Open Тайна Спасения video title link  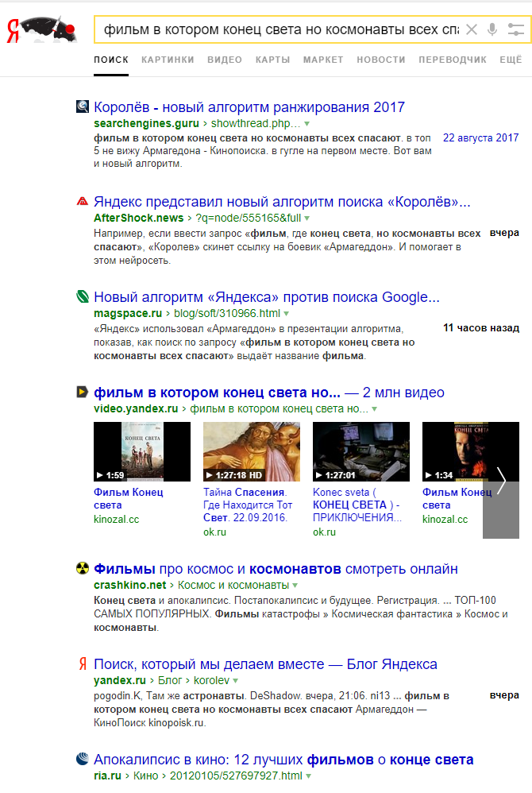click(x=248, y=505)
